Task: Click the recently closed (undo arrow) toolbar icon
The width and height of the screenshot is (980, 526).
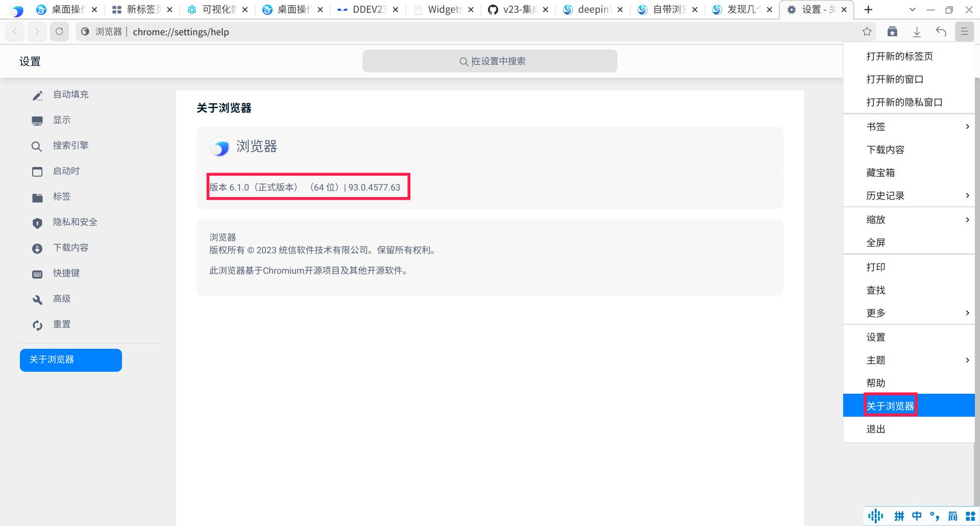Action: 941,31
